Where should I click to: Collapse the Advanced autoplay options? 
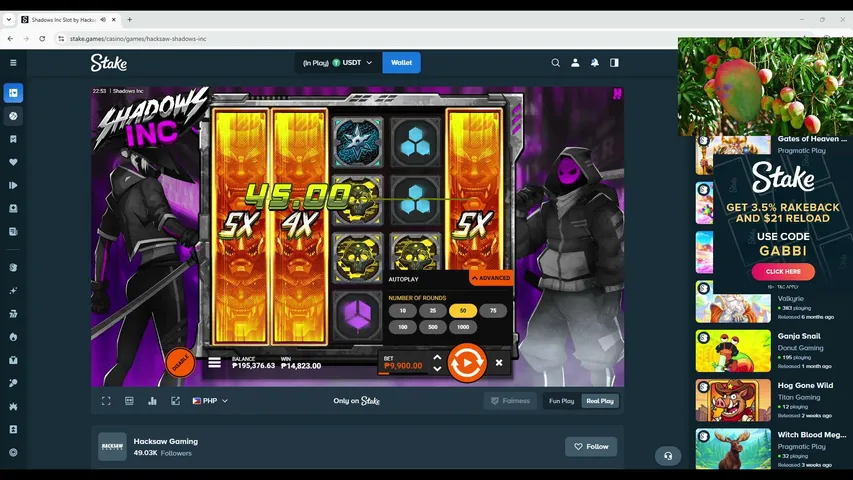point(491,278)
